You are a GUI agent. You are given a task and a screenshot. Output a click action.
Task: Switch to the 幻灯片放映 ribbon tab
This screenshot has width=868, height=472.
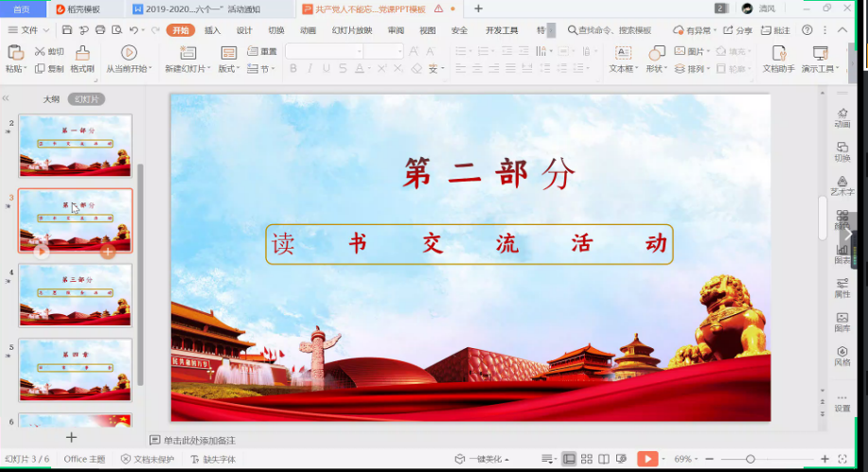[351, 30]
